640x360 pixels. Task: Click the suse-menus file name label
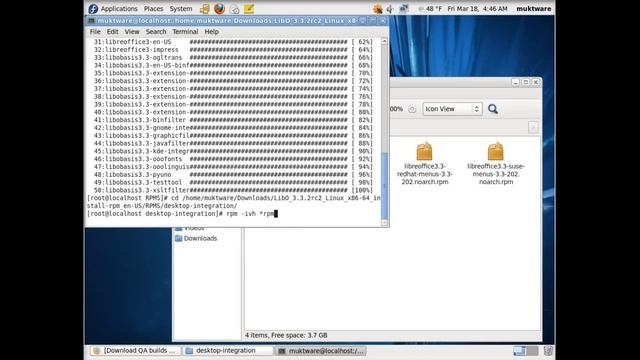[496, 174]
